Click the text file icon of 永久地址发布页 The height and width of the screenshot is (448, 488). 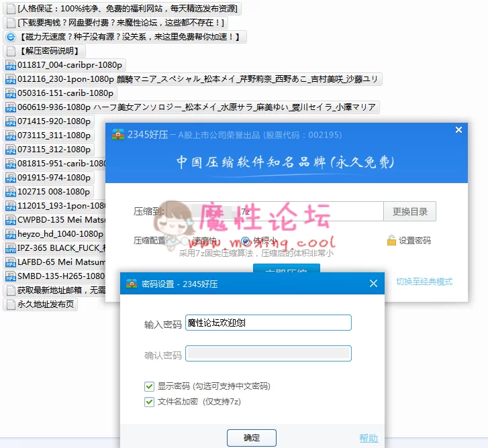(x=11, y=304)
